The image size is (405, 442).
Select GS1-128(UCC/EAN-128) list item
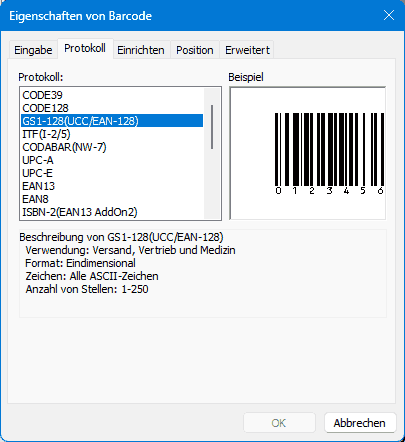(112, 121)
